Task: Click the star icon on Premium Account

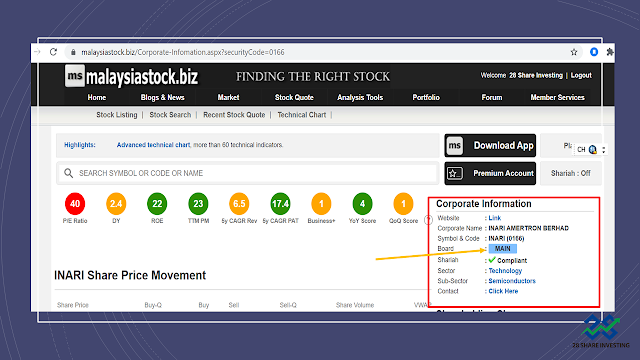Action: 454,173
